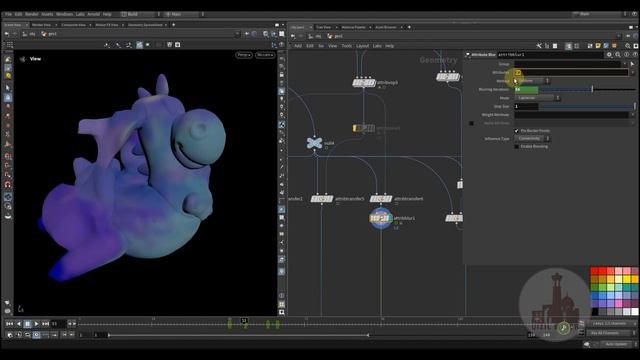Click the magnet snapping icon in left toolbar
Screen dimensions: 640x360
[x=8, y=185]
